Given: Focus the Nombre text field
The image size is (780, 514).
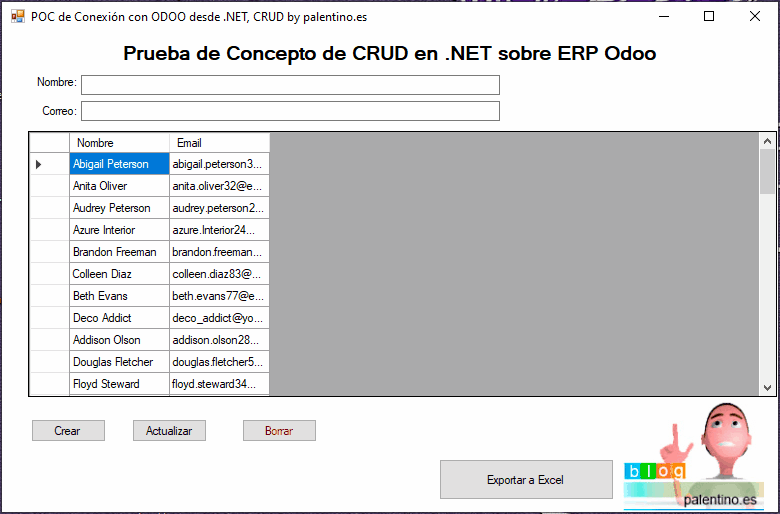Looking at the screenshot, I should click(290, 85).
